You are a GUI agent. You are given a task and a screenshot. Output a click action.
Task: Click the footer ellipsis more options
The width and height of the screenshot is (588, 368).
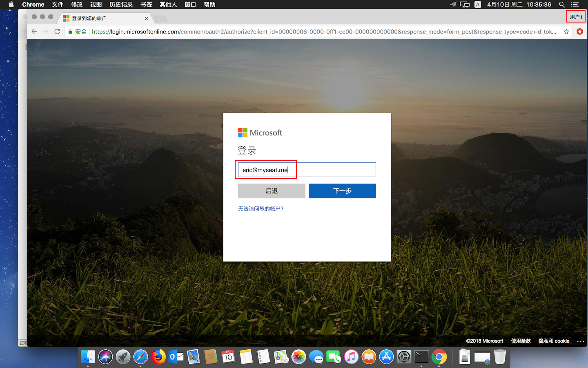580,341
